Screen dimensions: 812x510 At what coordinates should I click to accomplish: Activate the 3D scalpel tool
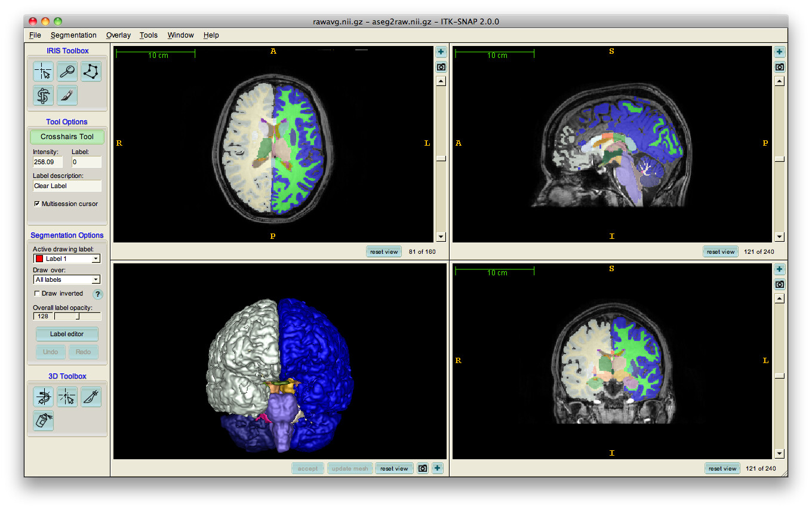[x=90, y=397]
